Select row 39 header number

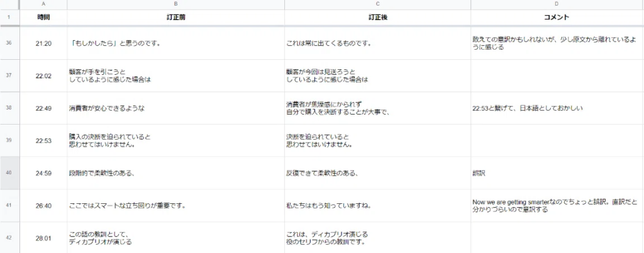9,140
